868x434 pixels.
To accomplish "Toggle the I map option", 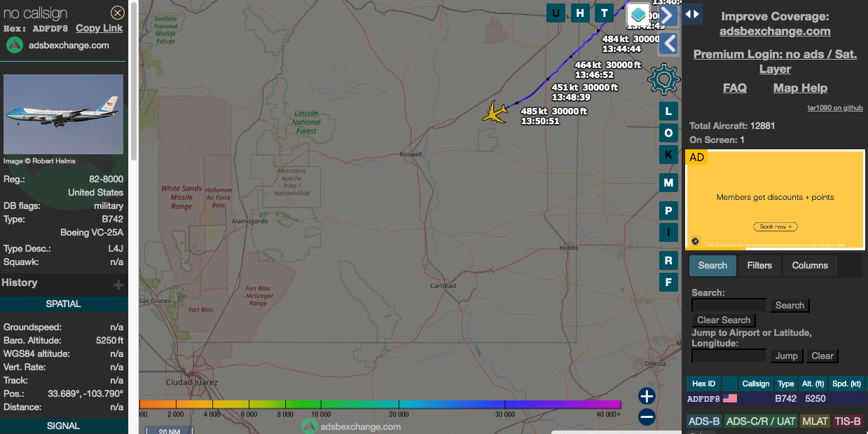I will (668, 233).
